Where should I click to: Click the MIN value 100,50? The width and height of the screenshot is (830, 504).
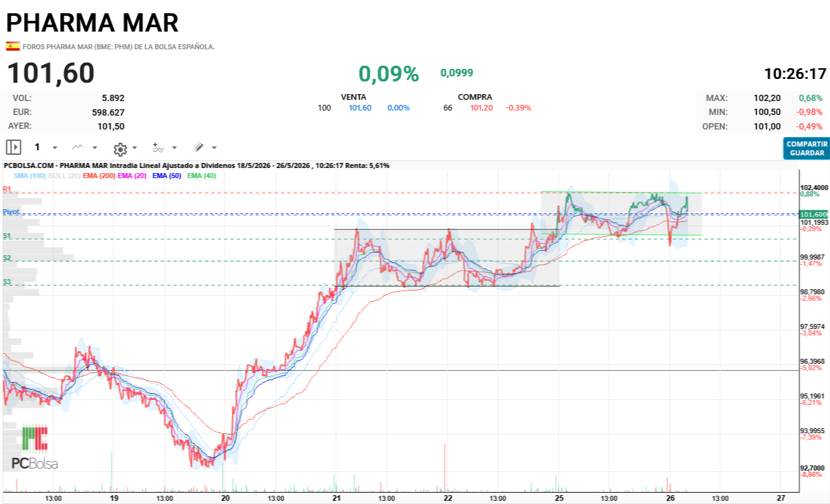point(767,112)
